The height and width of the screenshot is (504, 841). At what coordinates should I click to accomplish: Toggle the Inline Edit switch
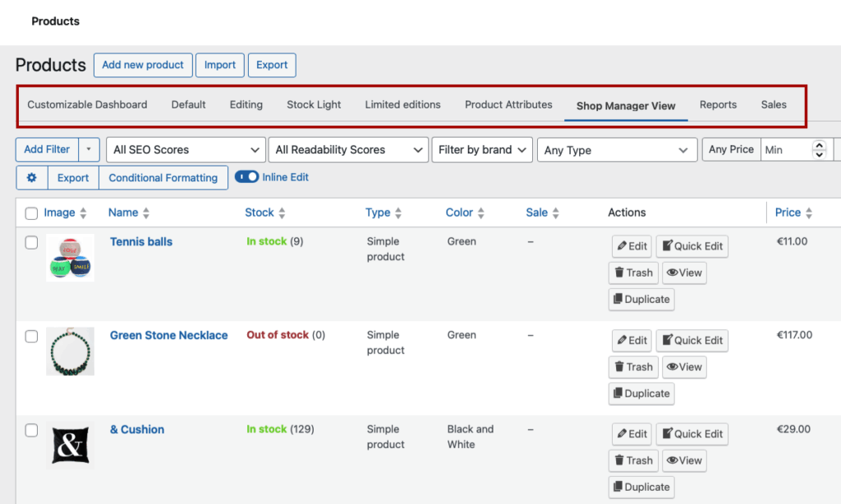click(246, 177)
